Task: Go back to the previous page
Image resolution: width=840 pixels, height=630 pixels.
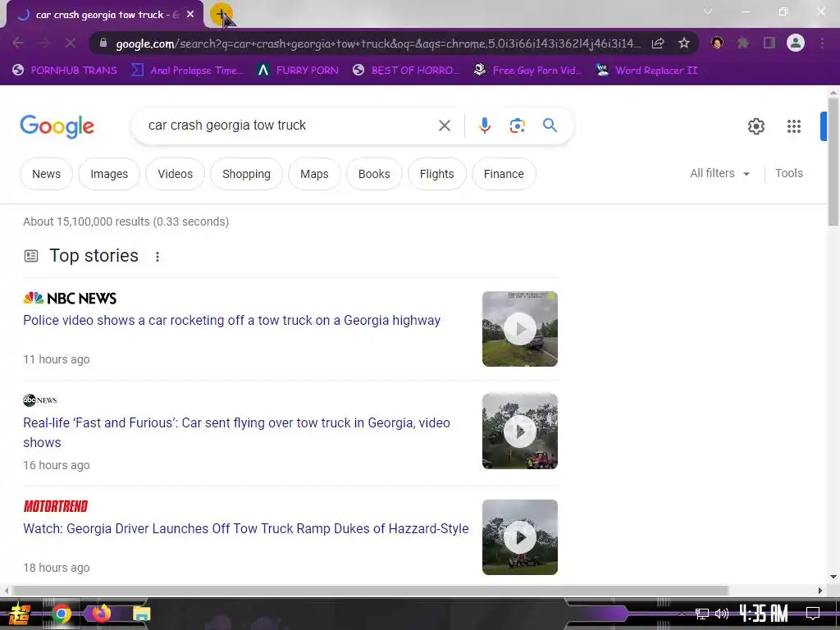Action: click(x=18, y=43)
